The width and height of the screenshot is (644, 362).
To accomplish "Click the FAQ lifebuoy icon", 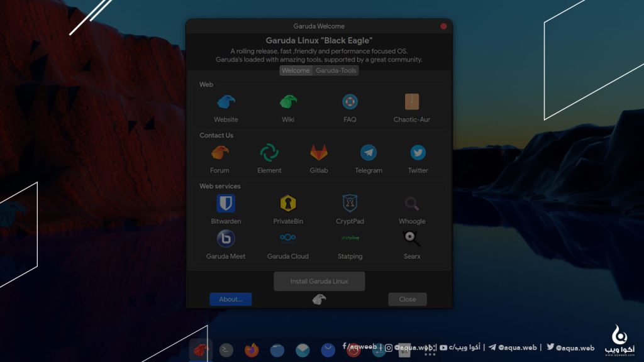I will 350,102.
